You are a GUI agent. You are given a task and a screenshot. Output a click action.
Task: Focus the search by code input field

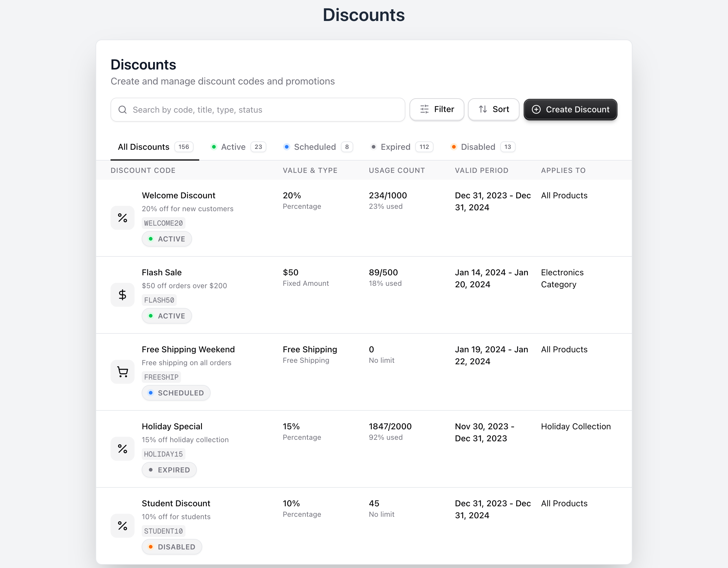click(x=263, y=110)
